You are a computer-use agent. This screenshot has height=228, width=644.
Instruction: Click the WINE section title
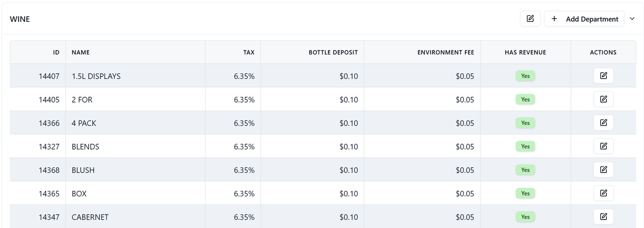[x=20, y=19]
